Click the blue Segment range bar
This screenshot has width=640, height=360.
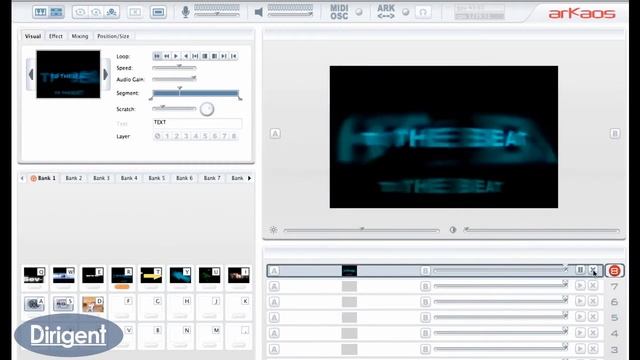(x=196, y=93)
